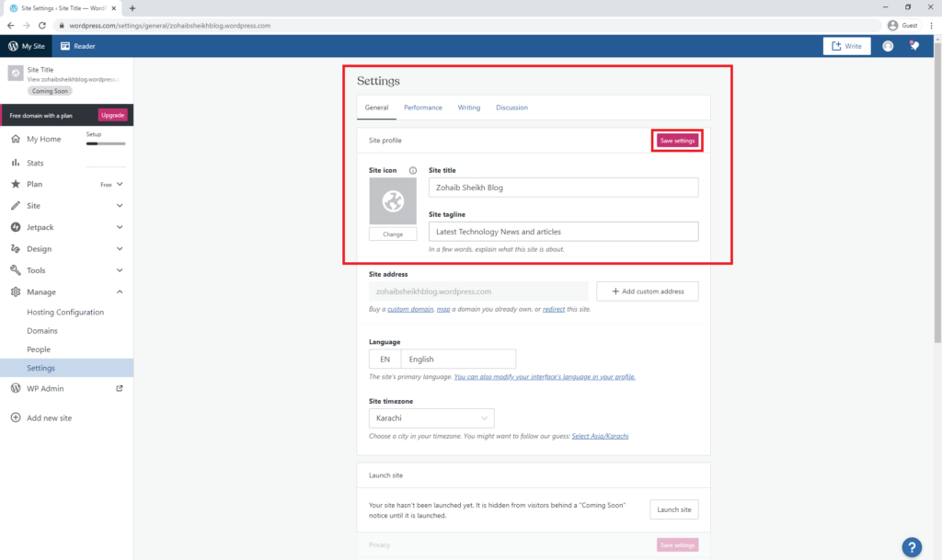Switch to the Writing tab
This screenshot has height=560, width=942.
(469, 108)
